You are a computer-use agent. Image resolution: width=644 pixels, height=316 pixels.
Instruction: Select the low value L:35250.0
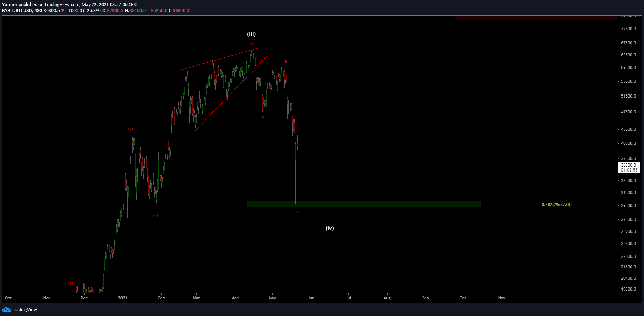(157, 11)
